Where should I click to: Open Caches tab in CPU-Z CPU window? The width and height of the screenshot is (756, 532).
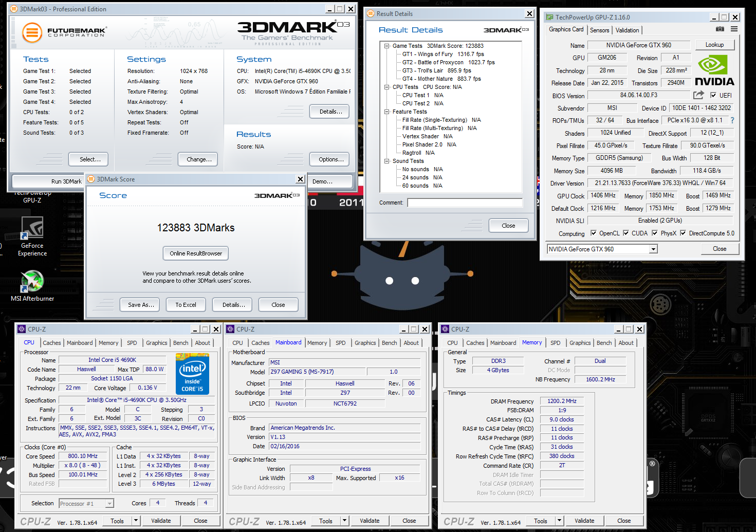pyautogui.click(x=52, y=343)
